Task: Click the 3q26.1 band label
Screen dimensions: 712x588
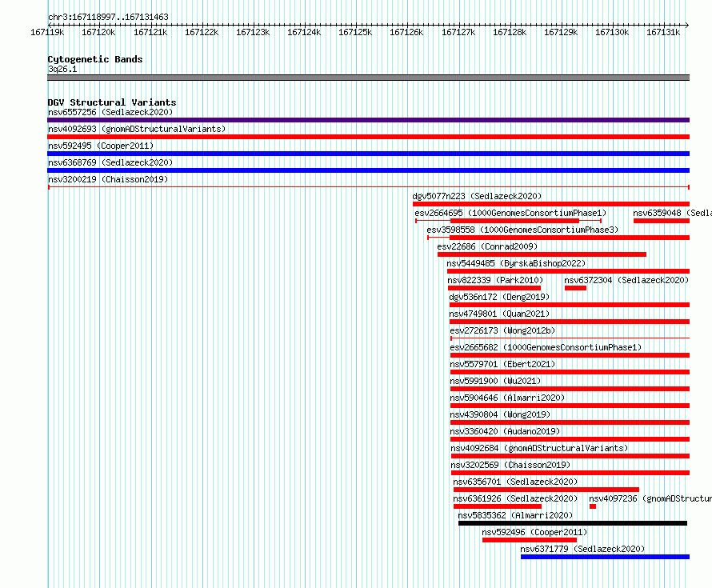Action: tap(62, 69)
